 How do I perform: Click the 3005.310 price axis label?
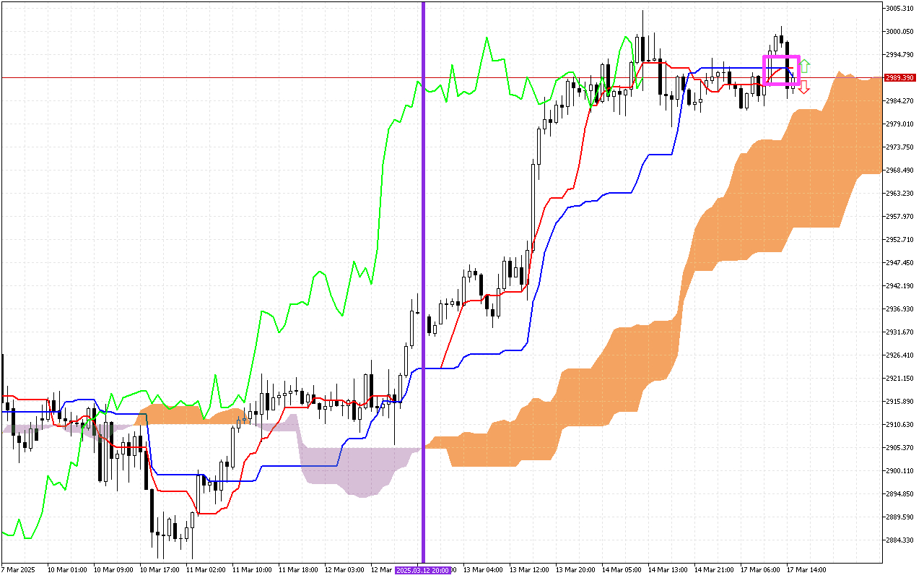point(899,9)
